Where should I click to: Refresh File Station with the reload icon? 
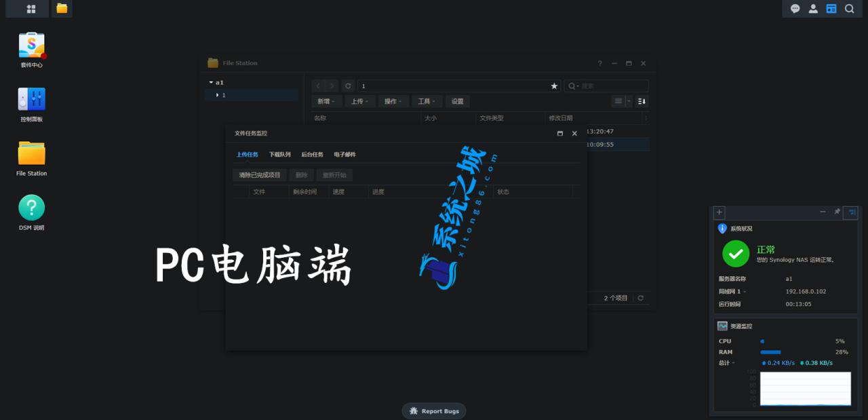point(348,85)
